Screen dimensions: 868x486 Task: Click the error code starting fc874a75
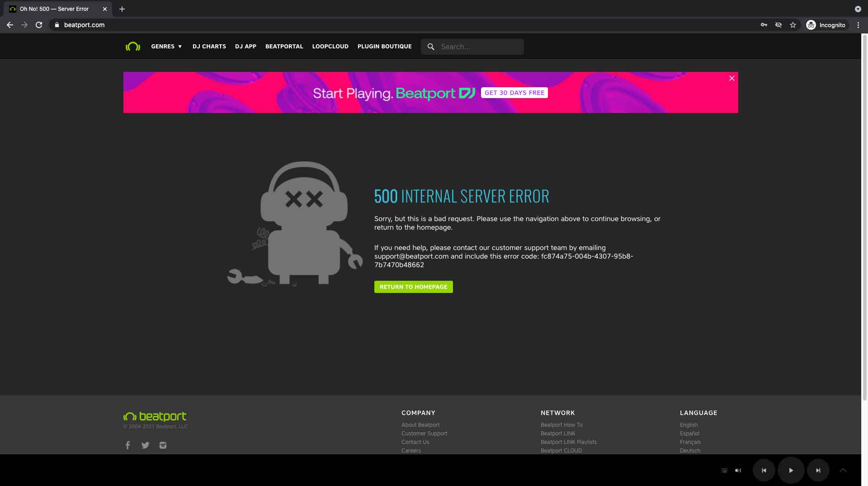click(x=504, y=260)
